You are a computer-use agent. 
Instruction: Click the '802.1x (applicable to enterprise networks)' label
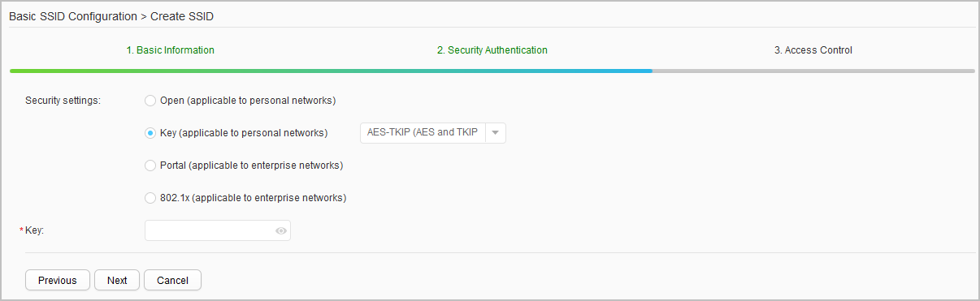[x=254, y=198]
